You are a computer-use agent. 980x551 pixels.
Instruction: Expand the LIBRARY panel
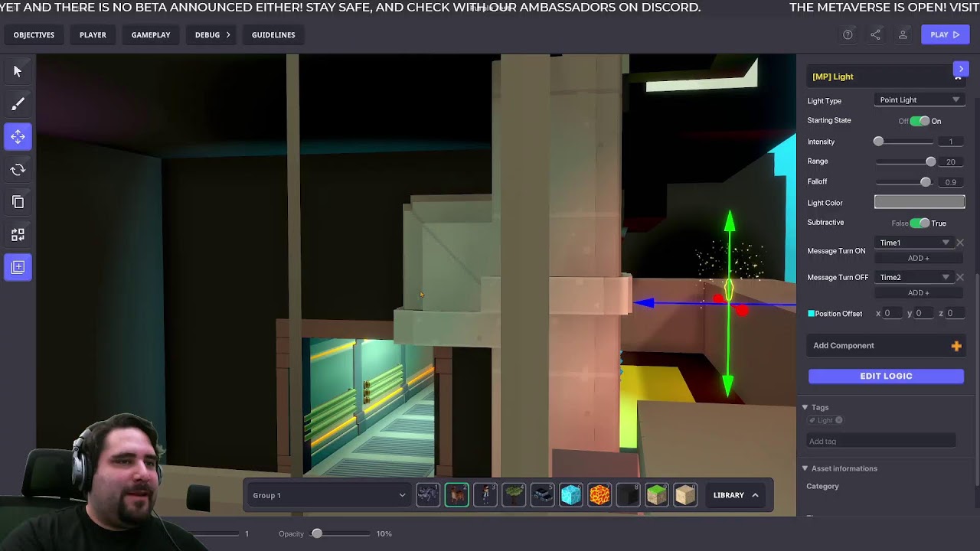coord(735,495)
